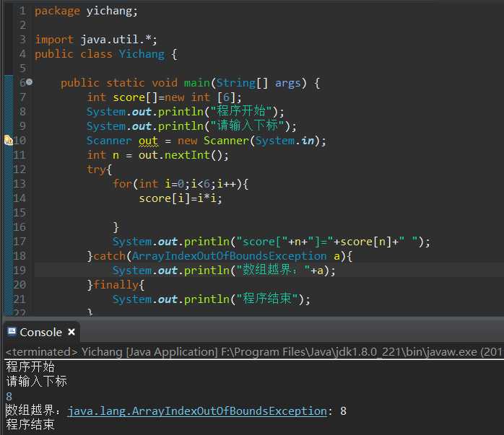Click line number 13 in the gutter
Image resolution: width=504 pixels, height=435 pixels.
19,184
